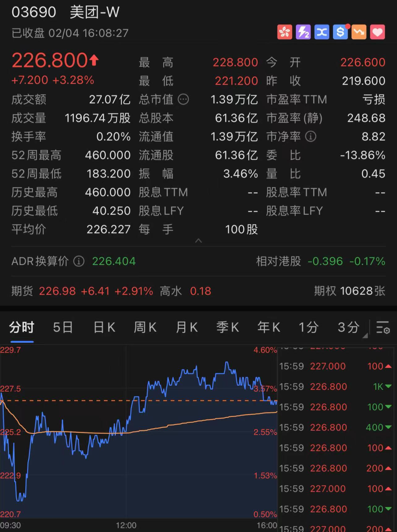Tap the blue crossing-arrows Stock Connect badge
397x532 pixels.
pyautogui.click(x=322, y=32)
